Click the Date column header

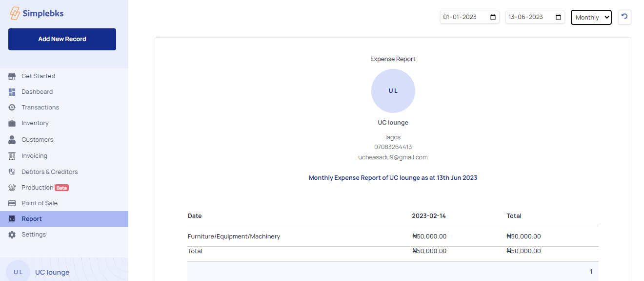(195, 216)
